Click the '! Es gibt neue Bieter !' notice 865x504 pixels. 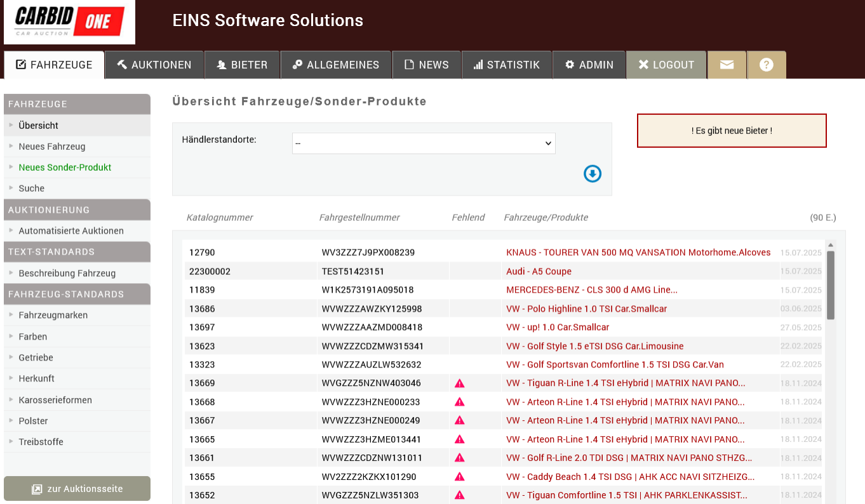pyautogui.click(x=732, y=131)
